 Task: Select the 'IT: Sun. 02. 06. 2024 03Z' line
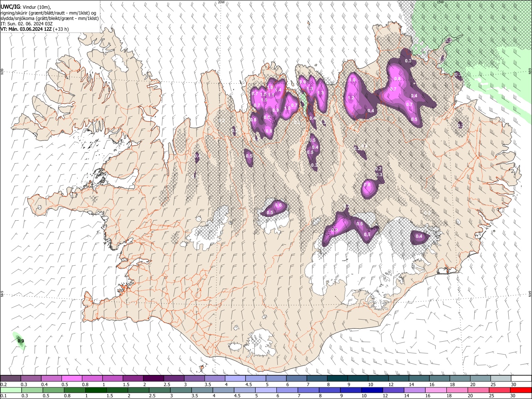tap(26, 24)
